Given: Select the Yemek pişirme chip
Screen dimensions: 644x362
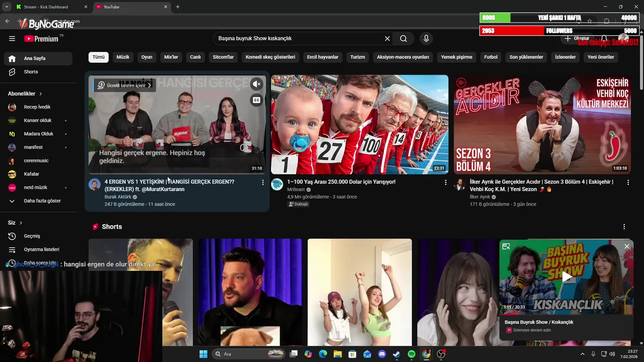Looking at the screenshot, I should pyautogui.click(x=456, y=57).
